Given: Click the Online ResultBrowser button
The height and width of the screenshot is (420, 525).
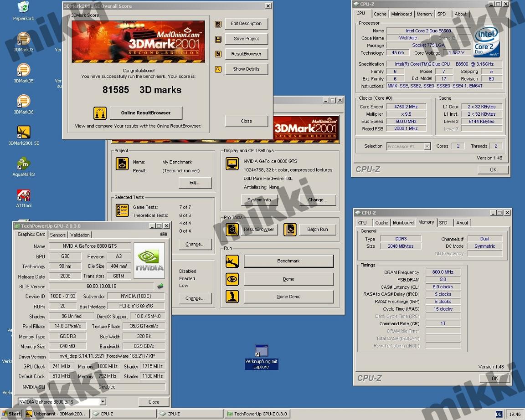Looking at the screenshot, I should tap(146, 113).
